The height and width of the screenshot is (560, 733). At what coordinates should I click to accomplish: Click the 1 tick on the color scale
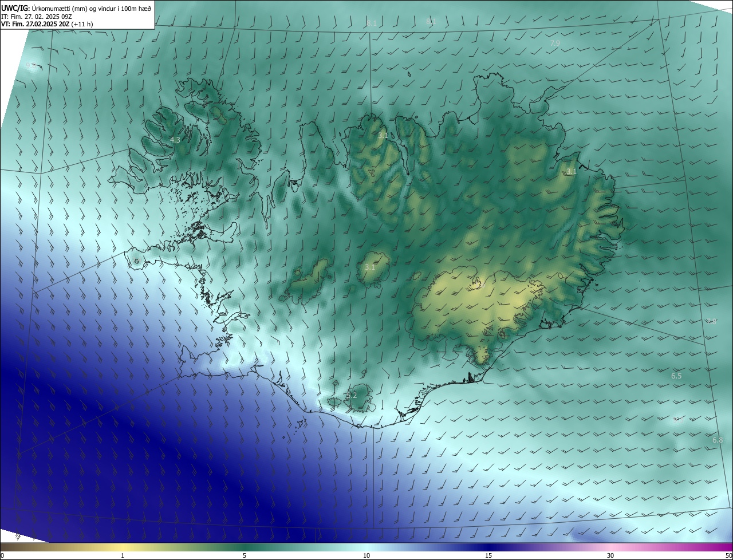coord(123,555)
